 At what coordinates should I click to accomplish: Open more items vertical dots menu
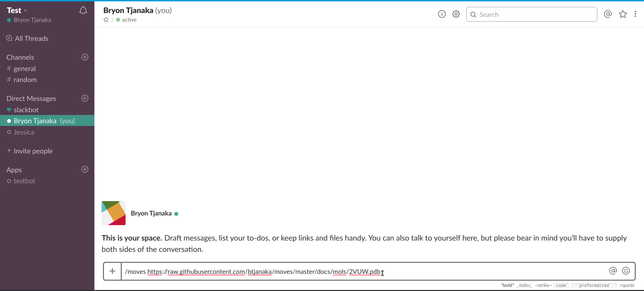click(635, 14)
